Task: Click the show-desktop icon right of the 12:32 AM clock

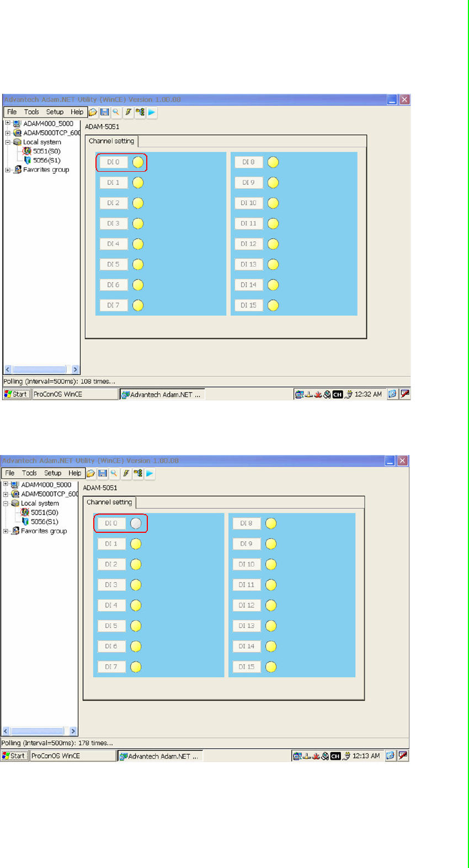Action: [x=392, y=394]
